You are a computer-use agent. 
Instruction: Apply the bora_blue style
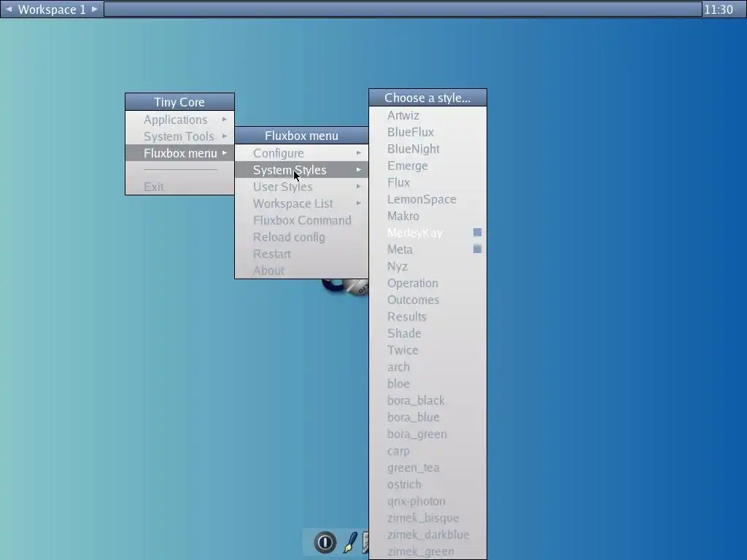(x=427, y=417)
